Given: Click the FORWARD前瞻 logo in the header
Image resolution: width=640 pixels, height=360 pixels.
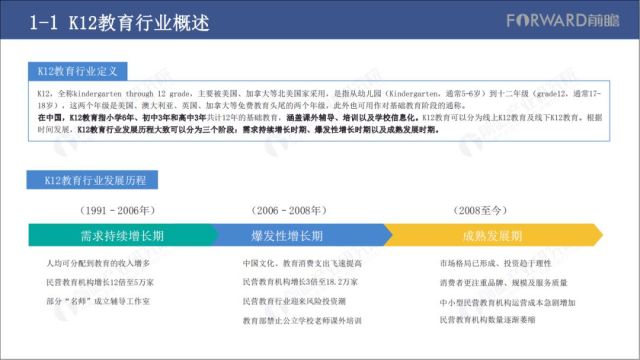Looking at the screenshot, I should coord(563,20).
